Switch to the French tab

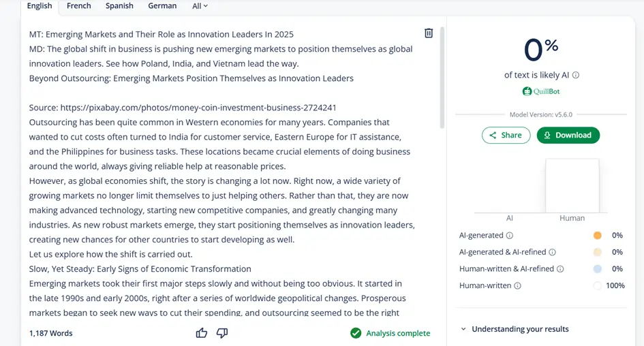pos(79,5)
